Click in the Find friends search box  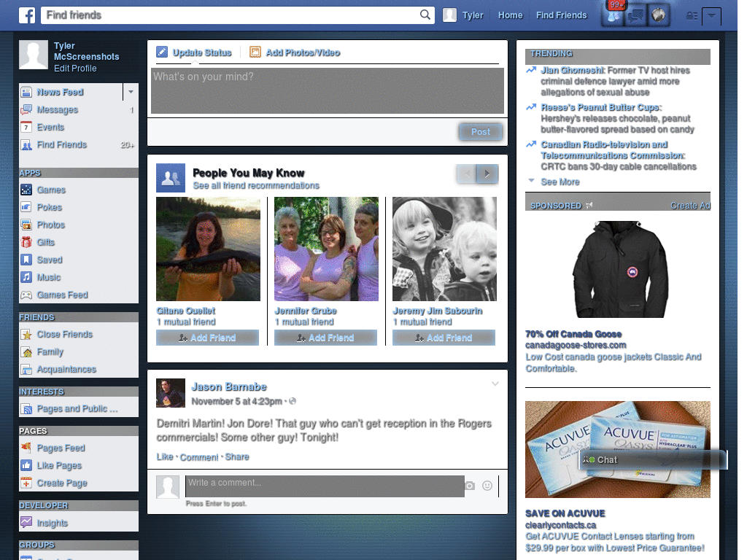(230, 15)
